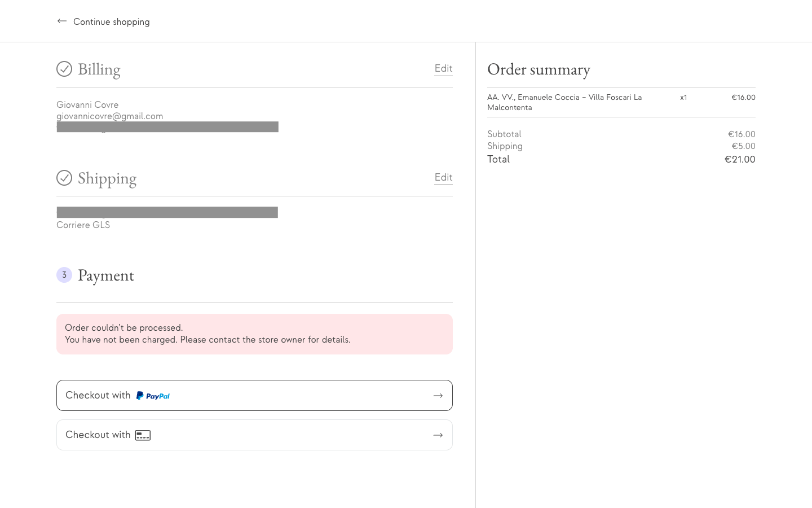Click the x1 quantity in order summary

(x=683, y=98)
